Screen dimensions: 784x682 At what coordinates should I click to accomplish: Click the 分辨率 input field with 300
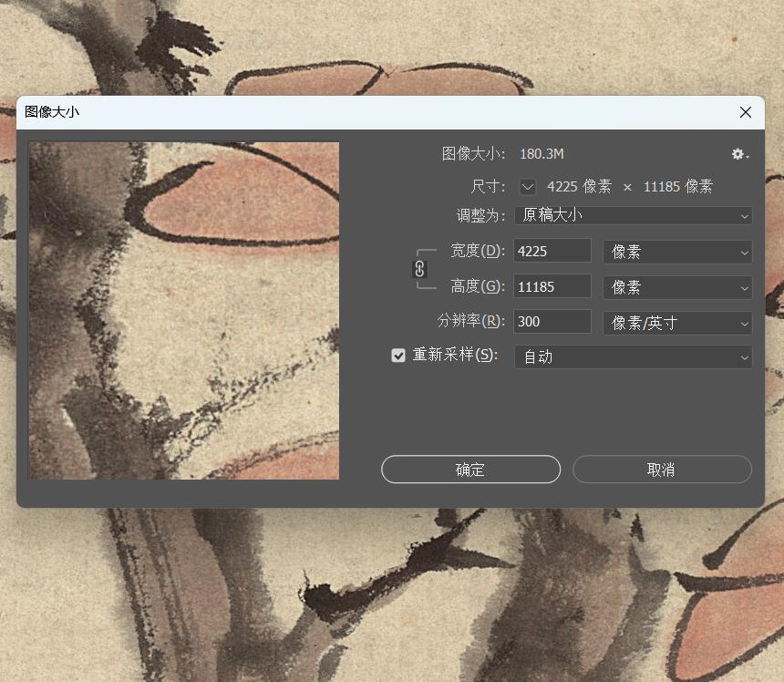552,322
